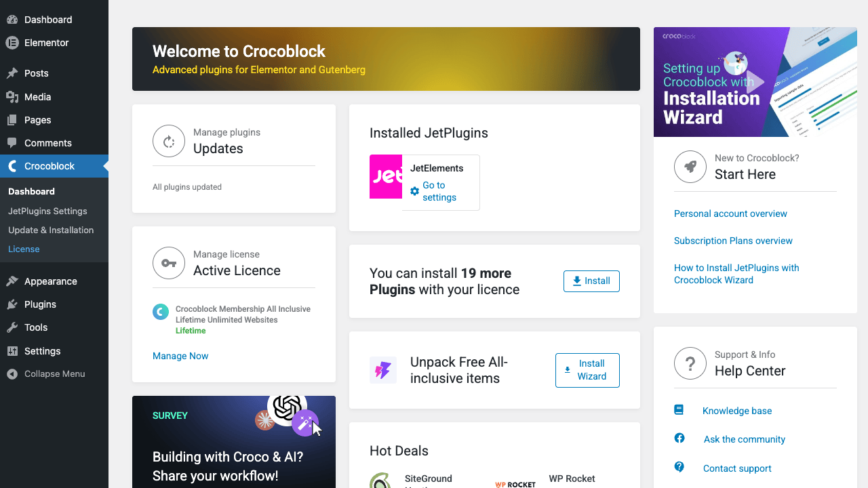Open JetElements Go to settings link
868x488 pixels.
439,191
